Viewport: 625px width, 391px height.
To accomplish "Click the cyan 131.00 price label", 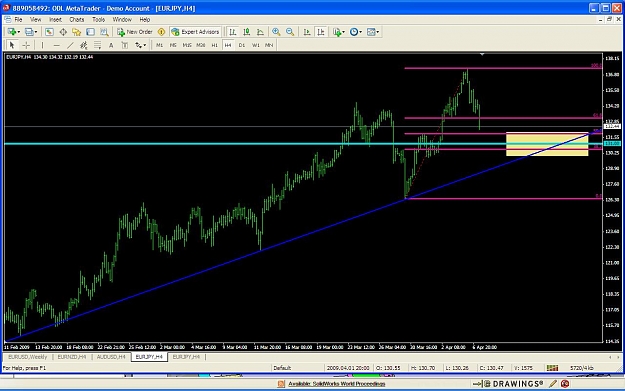I will [x=612, y=143].
